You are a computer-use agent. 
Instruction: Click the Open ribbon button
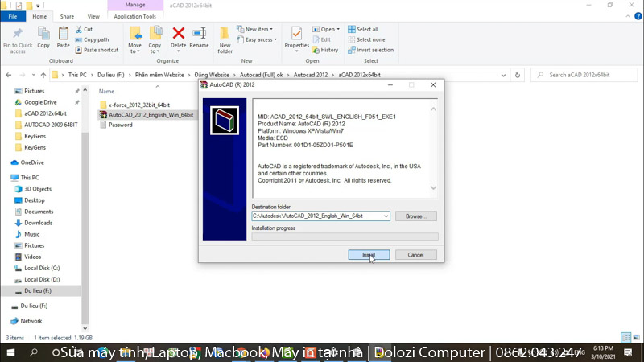point(326,30)
